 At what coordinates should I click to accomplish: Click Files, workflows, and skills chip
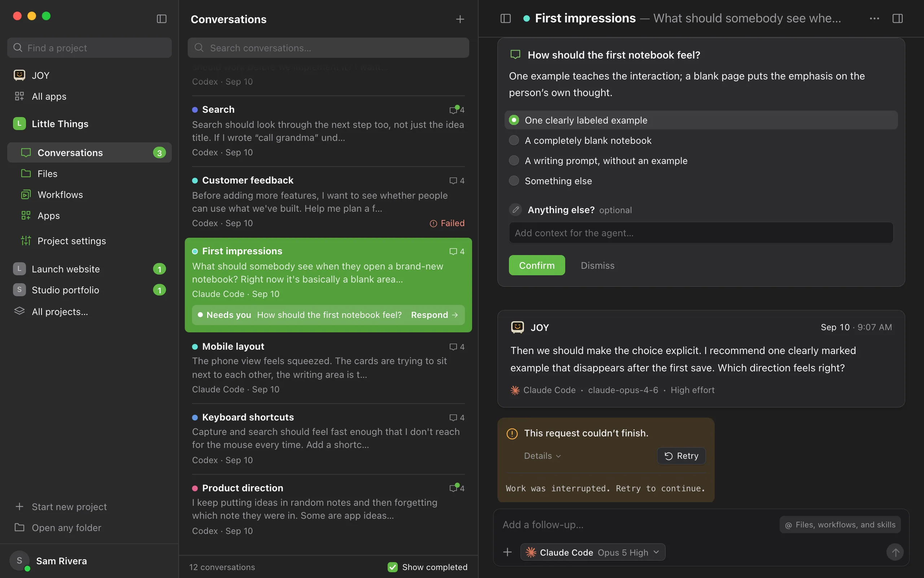[x=840, y=525]
